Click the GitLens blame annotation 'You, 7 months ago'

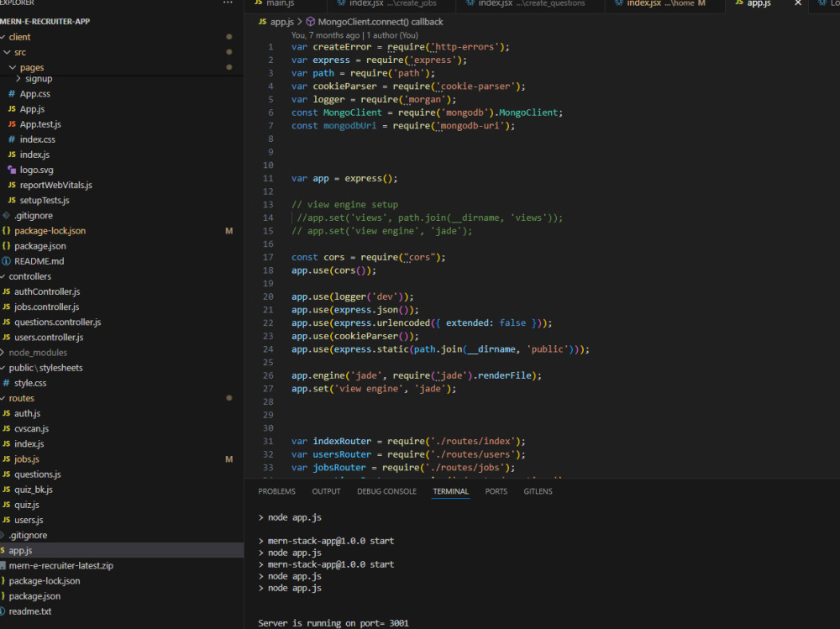(325, 35)
